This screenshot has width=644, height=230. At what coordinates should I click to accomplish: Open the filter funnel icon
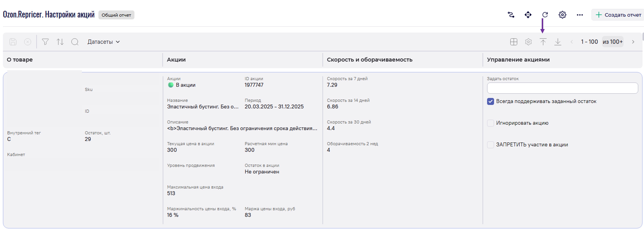point(45,42)
